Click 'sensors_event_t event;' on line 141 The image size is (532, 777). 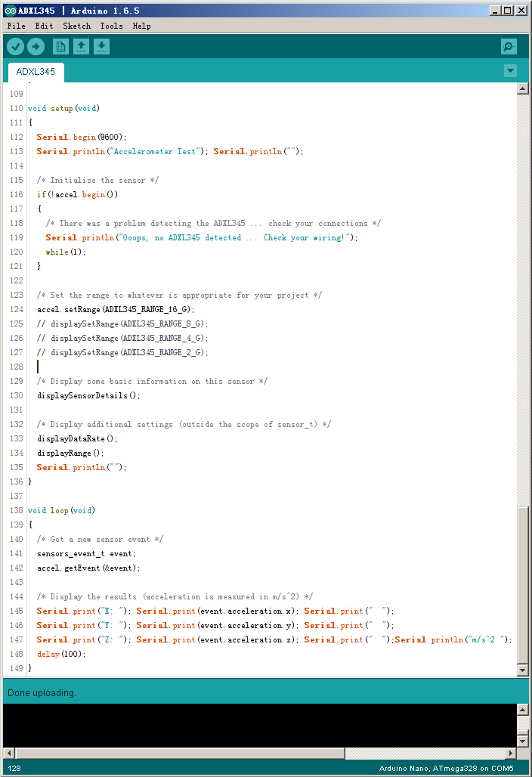coord(86,553)
